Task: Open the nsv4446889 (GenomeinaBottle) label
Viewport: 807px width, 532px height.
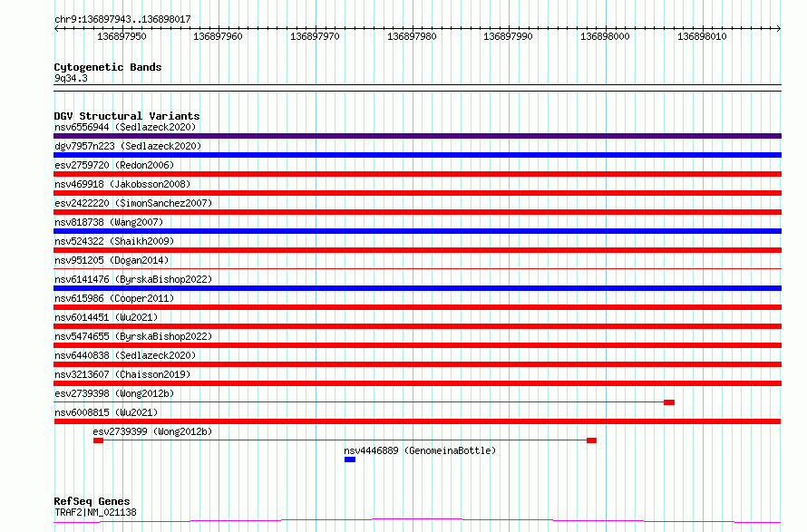Action: [420, 450]
